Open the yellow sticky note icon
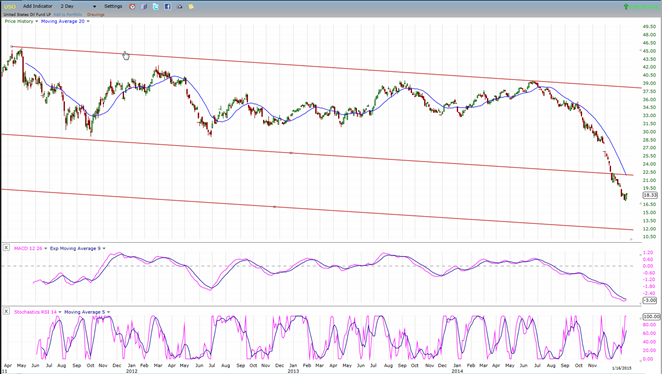Screen dimensions: 662x374 [x=191, y=6]
